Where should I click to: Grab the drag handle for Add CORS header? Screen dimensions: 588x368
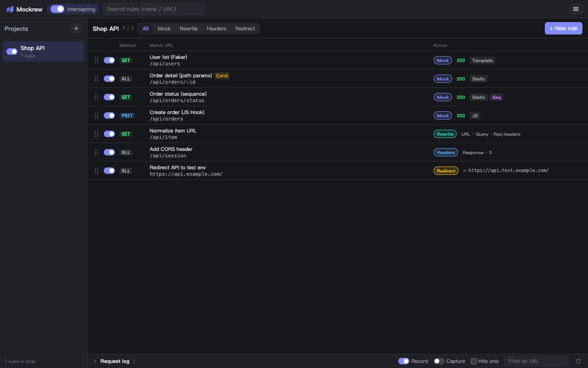(96, 152)
